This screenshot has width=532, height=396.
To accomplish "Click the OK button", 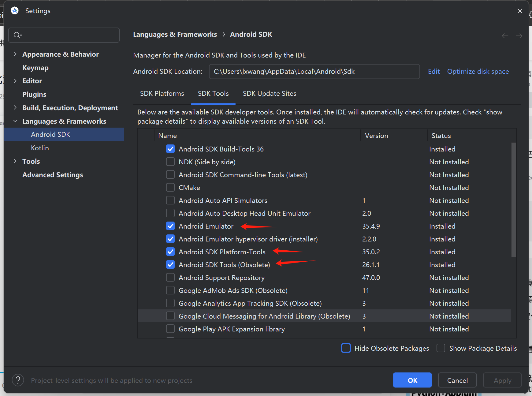I will tap(412, 380).
